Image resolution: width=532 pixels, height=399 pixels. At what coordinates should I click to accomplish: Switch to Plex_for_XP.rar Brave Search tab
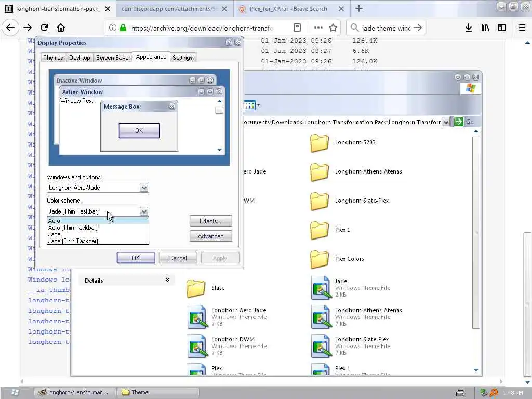click(288, 9)
